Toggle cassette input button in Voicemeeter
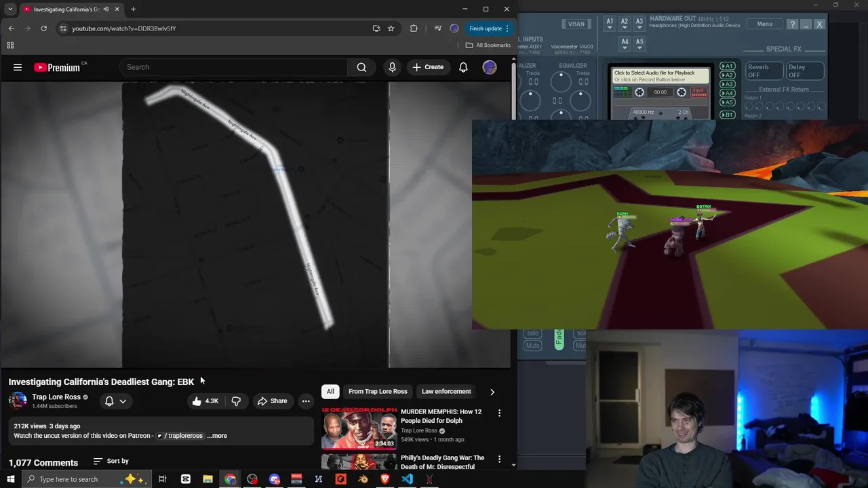The width and height of the screenshot is (868, 488). click(698, 92)
